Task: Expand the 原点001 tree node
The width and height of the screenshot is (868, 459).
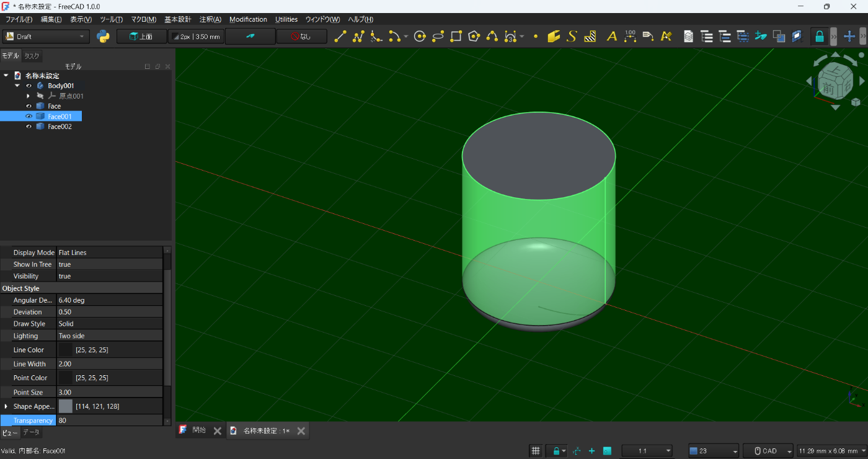Action: 28,96
